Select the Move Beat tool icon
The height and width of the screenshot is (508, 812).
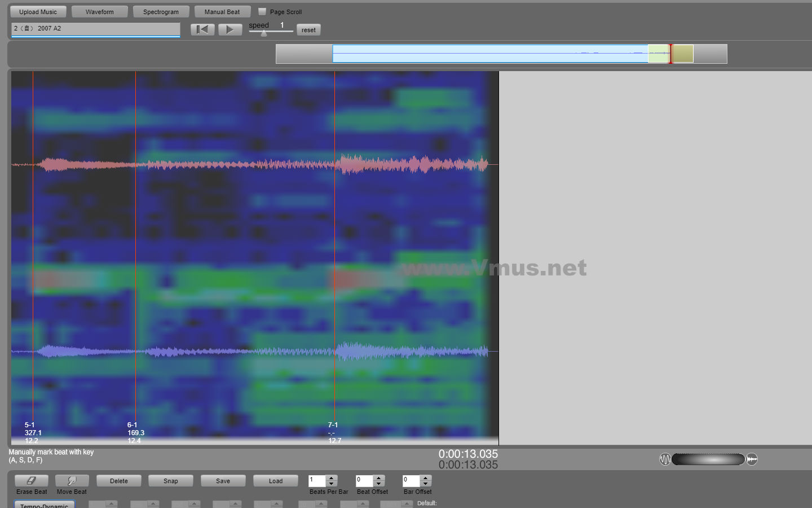[x=72, y=481]
